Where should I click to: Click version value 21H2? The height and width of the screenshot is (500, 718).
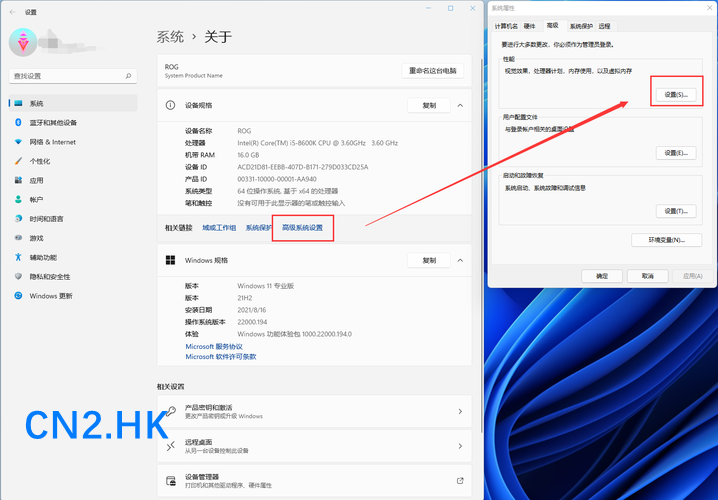(x=245, y=298)
